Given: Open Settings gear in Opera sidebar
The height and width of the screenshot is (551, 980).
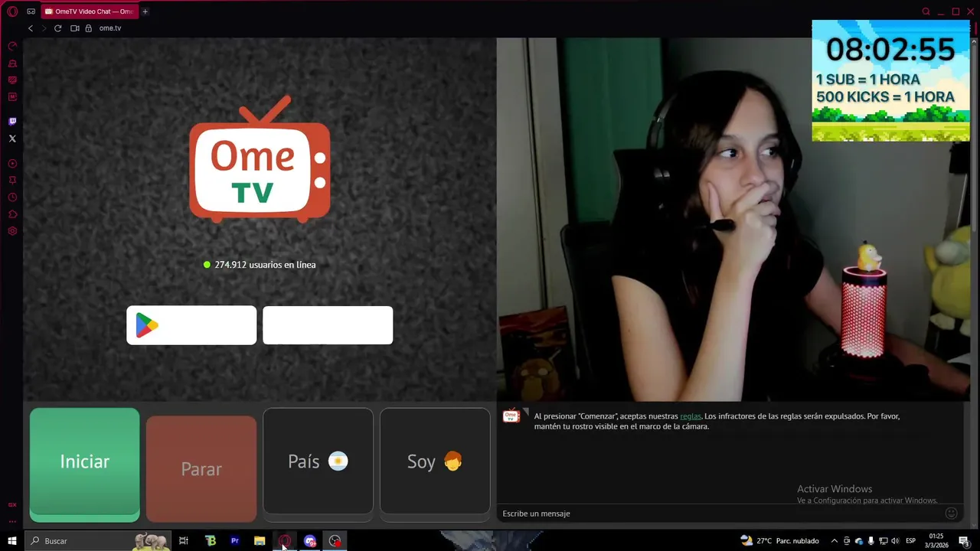Looking at the screenshot, I should 12,231.
